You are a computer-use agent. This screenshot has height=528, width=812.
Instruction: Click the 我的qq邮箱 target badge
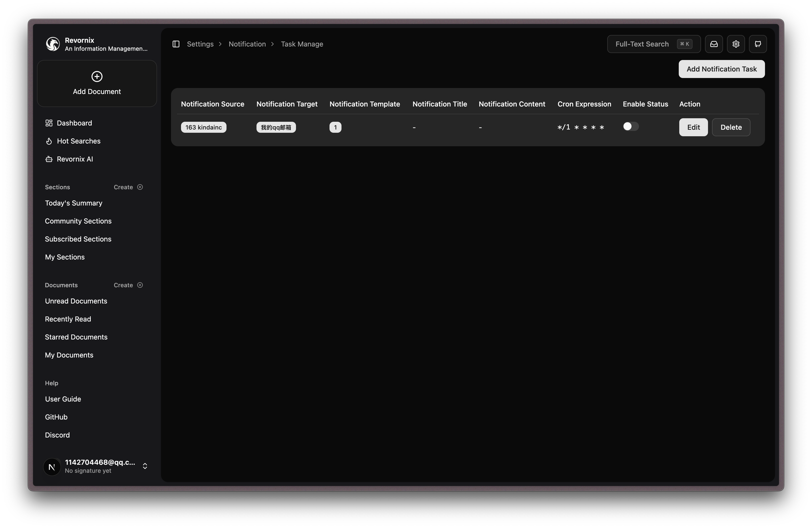click(x=276, y=127)
